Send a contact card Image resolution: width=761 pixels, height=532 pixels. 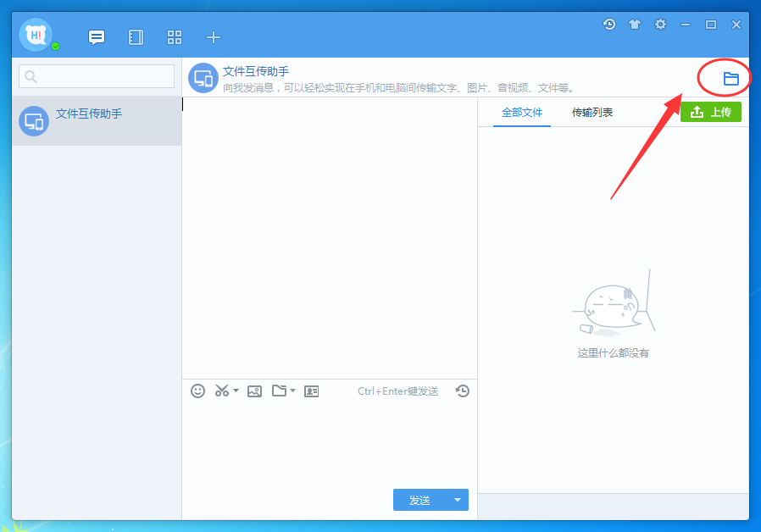[x=311, y=391]
